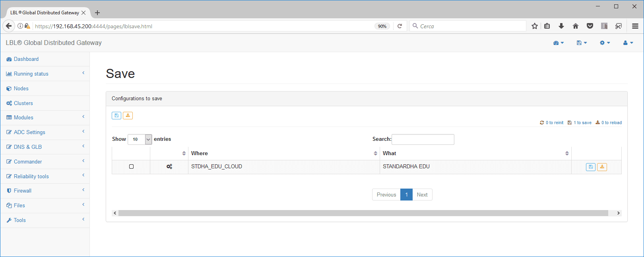Open the browser downloads arrow
Screen dimensions: 644x257
[x=561, y=26]
